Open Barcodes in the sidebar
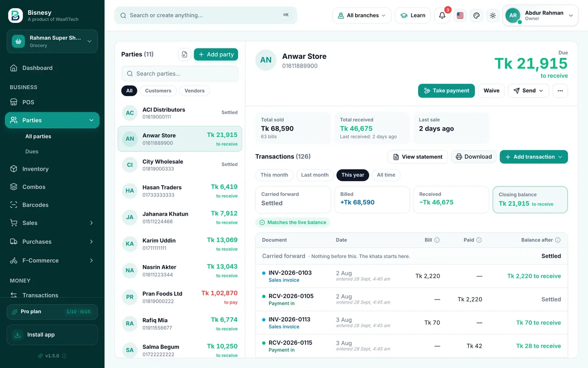Viewport: 588px width, 368px height. tap(52, 205)
